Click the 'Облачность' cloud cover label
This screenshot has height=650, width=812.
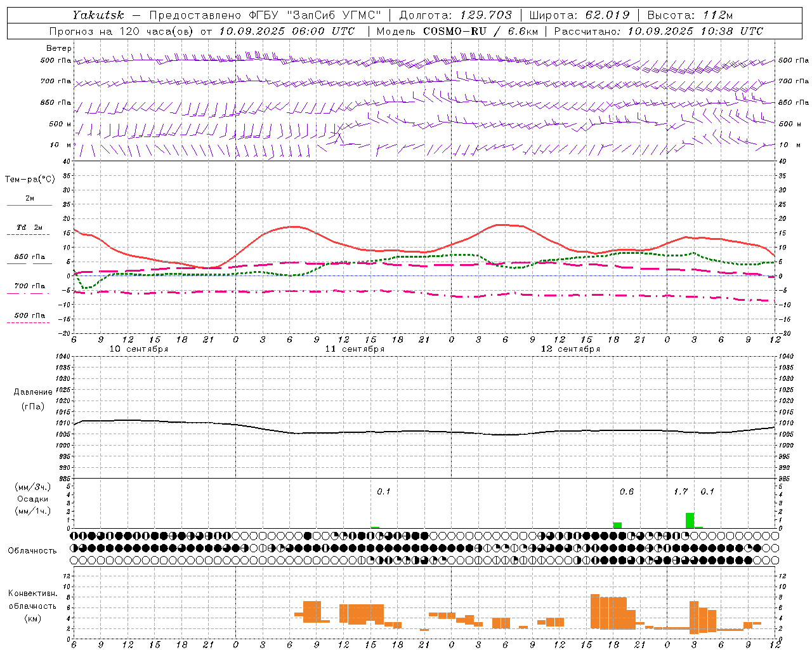32,551
